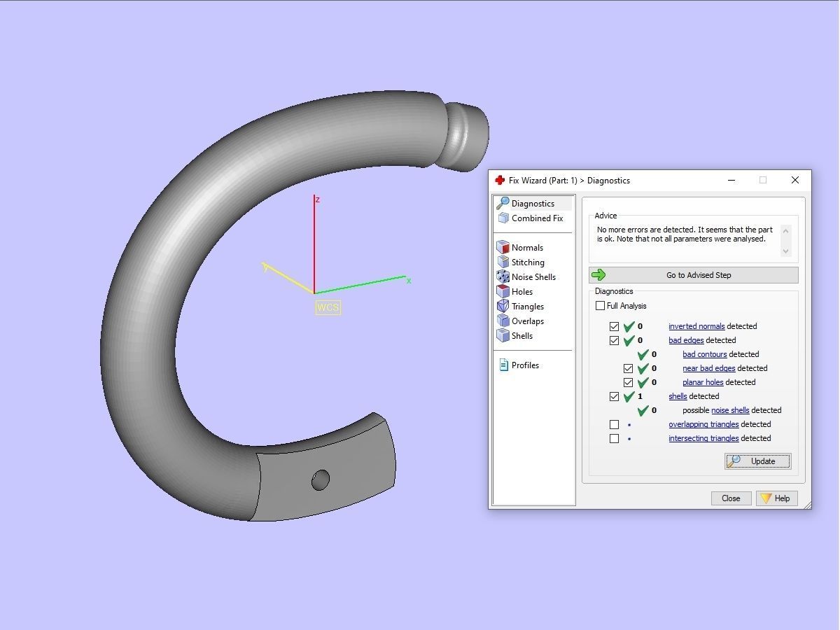Click the inverted normals link
The width and height of the screenshot is (840, 630).
[696, 326]
